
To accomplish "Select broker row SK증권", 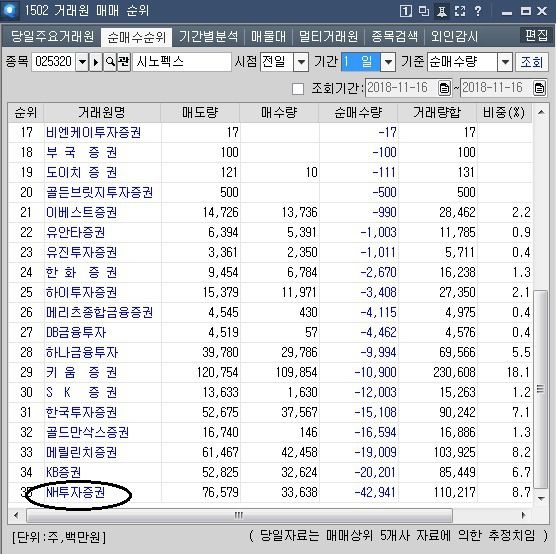I will [270, 392].
